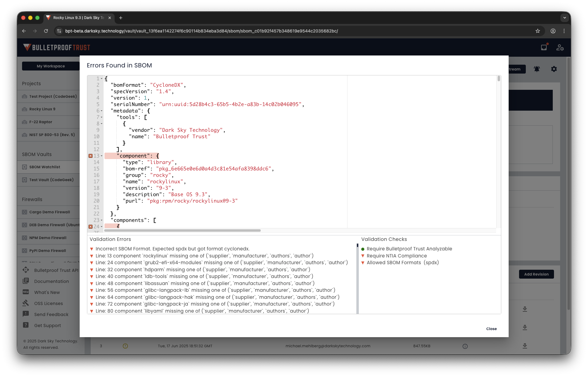Viewport: 588px width, 377px height.
Task: Open the notifications inbox icon in header
Action: [x=544, y=48]
